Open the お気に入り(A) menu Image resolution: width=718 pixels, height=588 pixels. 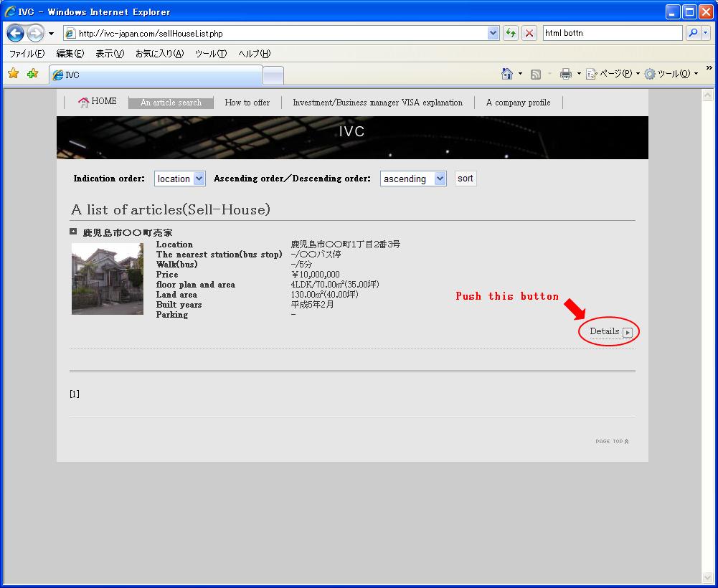(159, 54)
